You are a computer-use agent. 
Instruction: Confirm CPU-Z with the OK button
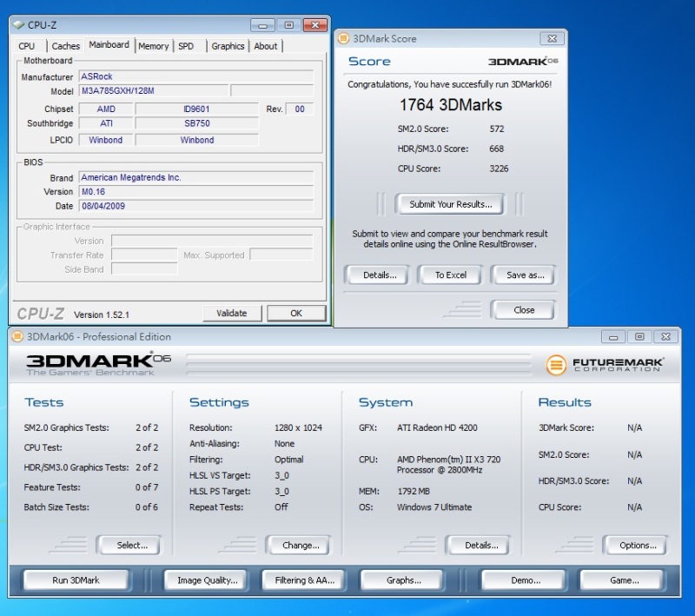pos(296,314)
